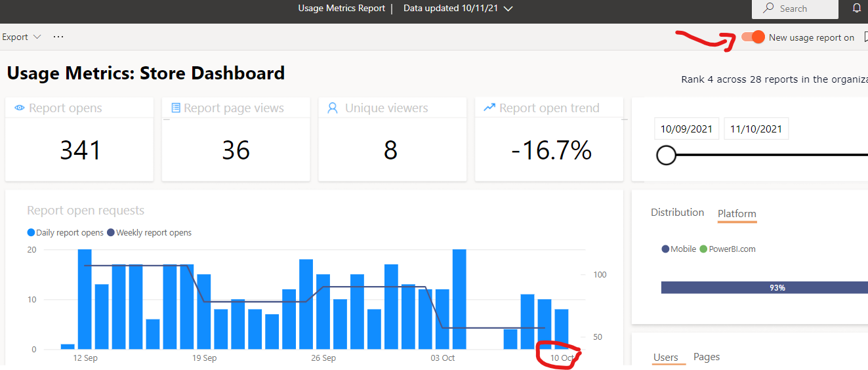Click the 19 Sep axis label
Image resolution: width=868 pixels, height=370 pixels.
(205, 358)
